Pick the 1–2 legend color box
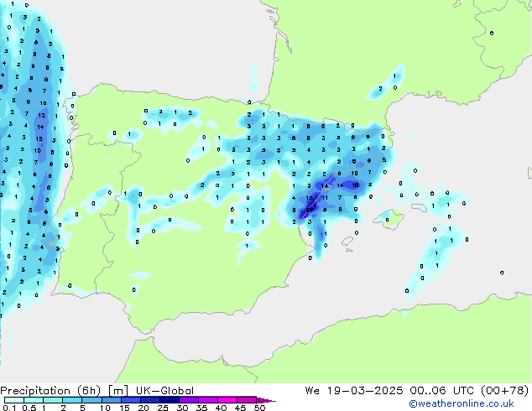The width and height of the screenshot is (532, 411). click(x=53, y=400)
